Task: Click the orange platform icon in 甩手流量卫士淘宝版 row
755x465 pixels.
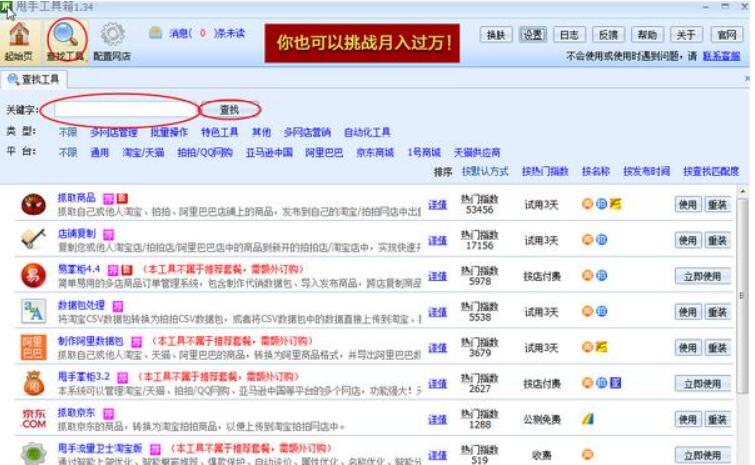Action: (587, 454)
